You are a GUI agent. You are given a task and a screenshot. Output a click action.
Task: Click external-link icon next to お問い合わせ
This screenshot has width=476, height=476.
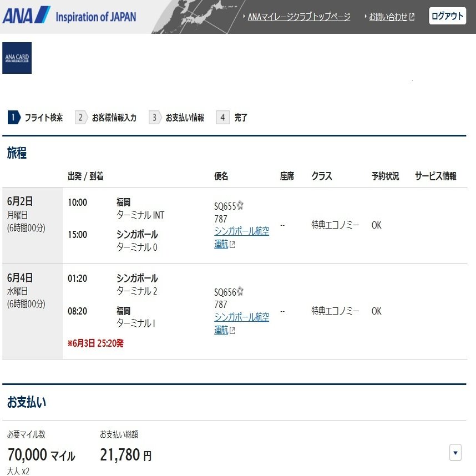pyautogui.click(x=411, y=16)
